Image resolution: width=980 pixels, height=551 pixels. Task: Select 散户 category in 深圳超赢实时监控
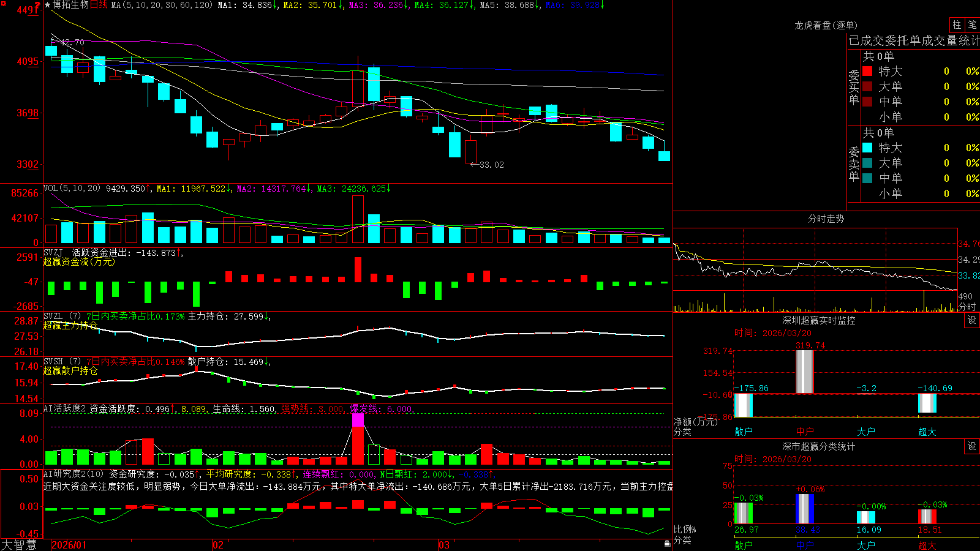click(x=744, y=432)
